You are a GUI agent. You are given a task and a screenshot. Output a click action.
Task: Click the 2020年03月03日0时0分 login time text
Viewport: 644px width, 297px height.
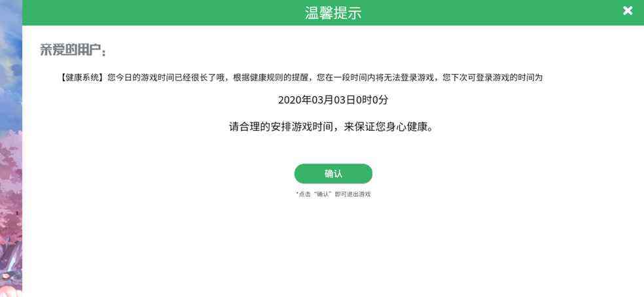(333, 100)
